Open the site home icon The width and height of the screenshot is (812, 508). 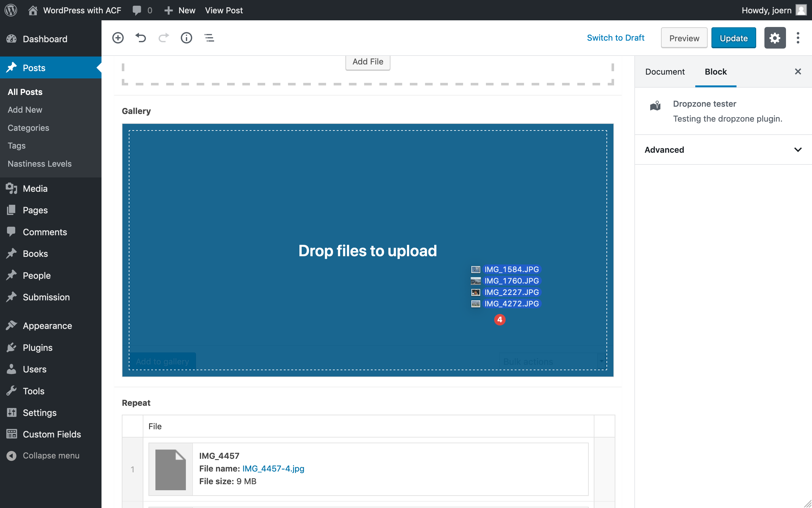tap(33, 10)
